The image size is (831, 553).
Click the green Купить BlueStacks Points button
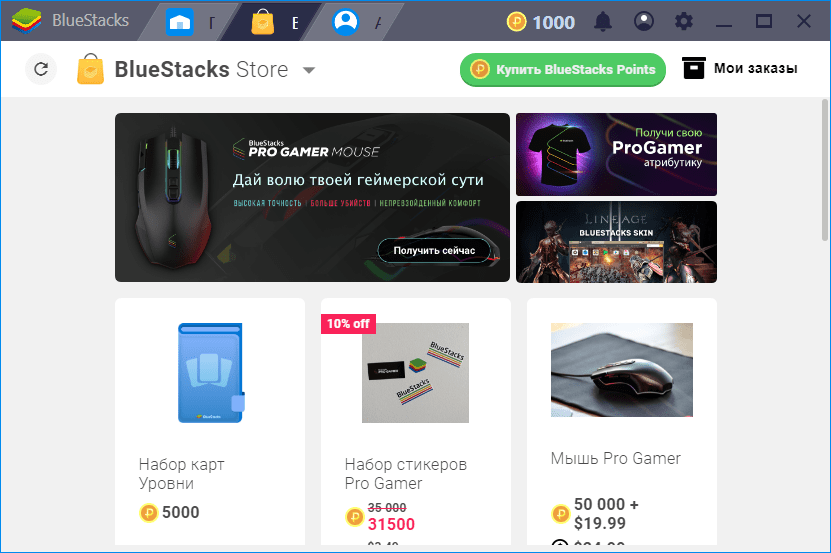pos(563,69)
